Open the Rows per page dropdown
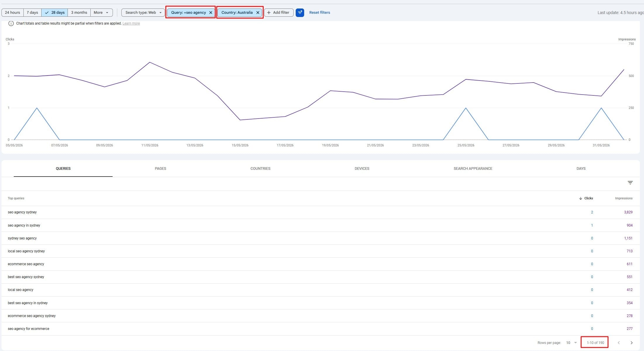Screen dimensions: 644x351 571,343
